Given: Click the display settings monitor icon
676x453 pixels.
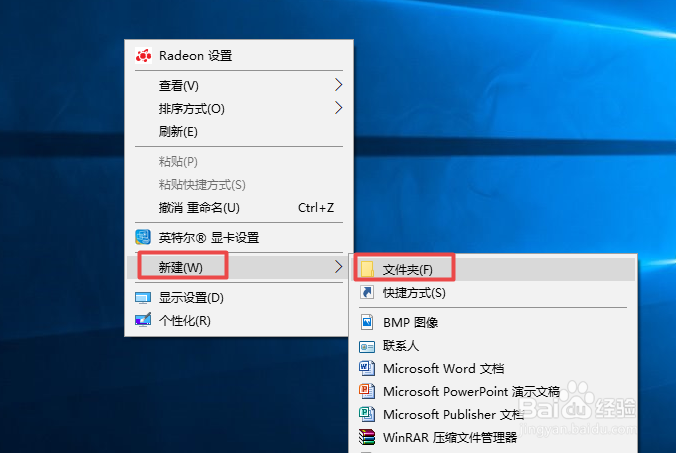Looking at the screenshot, I should coord(143,298).
